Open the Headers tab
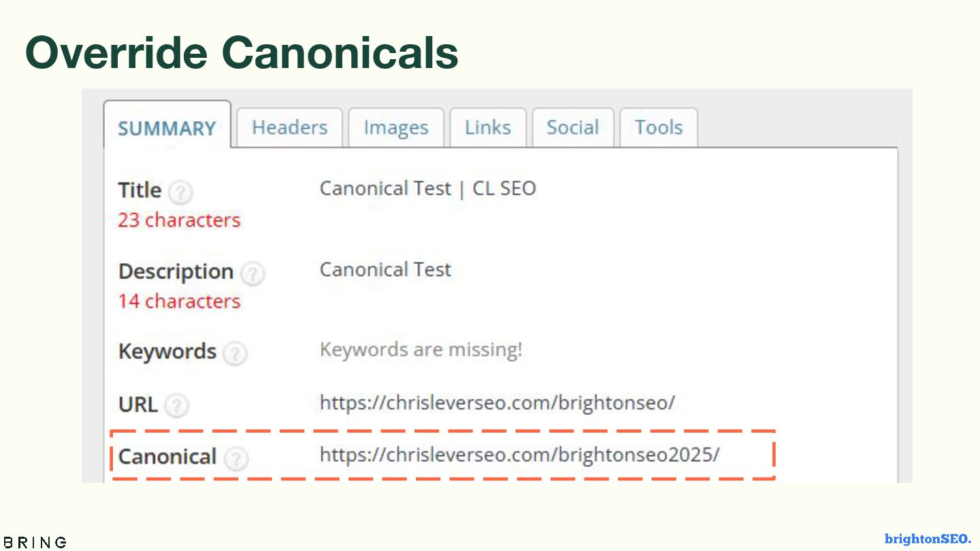 coord(289,127)
